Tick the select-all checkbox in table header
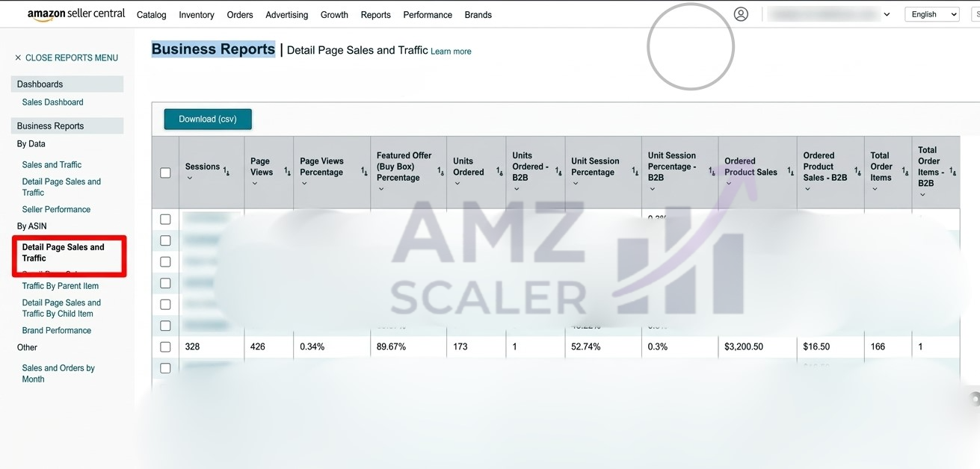The height and width of the screenshot is (469, 980). coord(165,173)
